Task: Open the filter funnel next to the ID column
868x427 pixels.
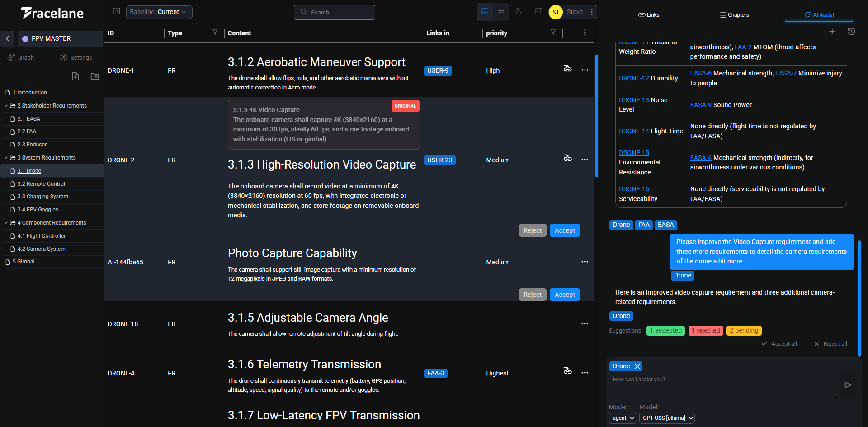Action: [215, 33]
